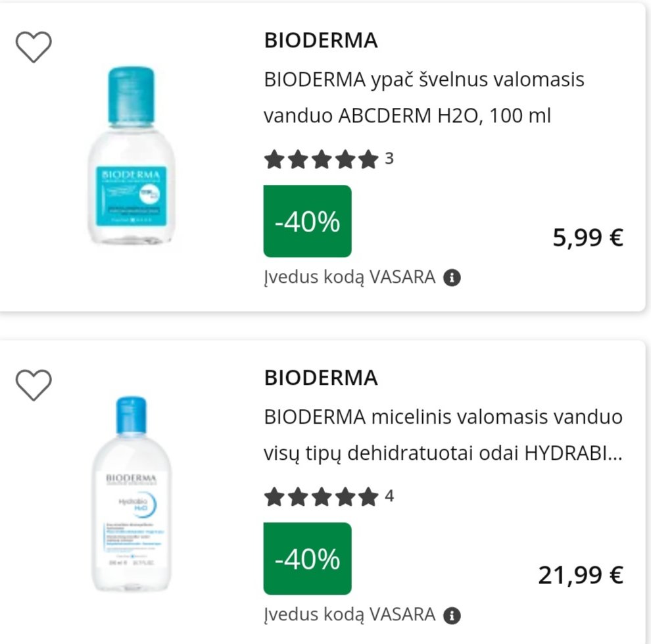Click review count 4 next to stars
This screenshot has width=651, height=644.
click(389, 496)
